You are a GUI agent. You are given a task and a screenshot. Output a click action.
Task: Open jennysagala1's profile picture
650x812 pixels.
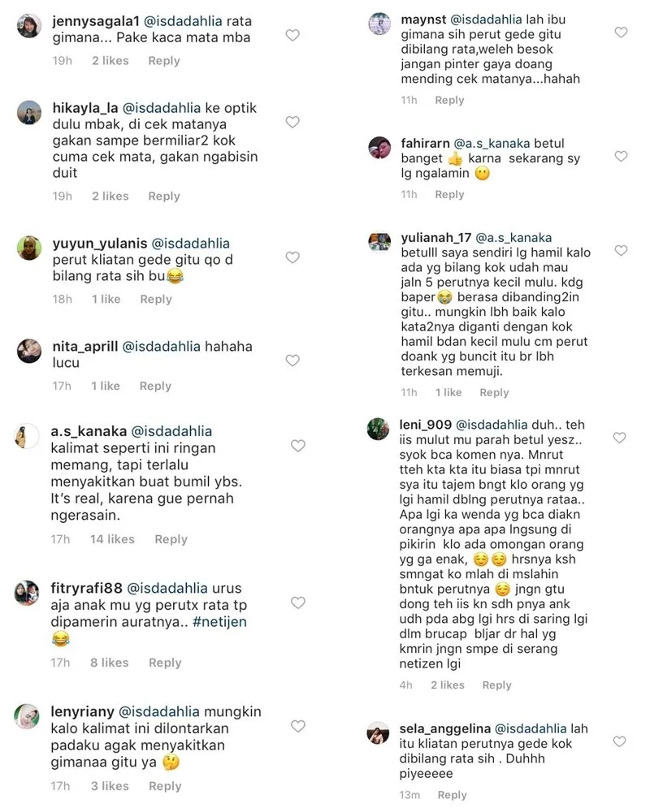tap(29, 26)
